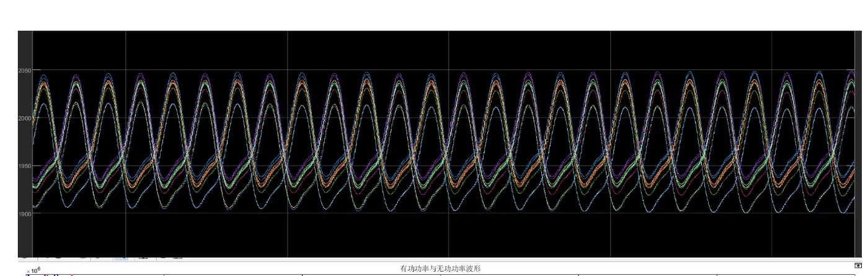The image size is (868, 276).
Task: Click the 1900 y-axis label
Action: (25, 213)
